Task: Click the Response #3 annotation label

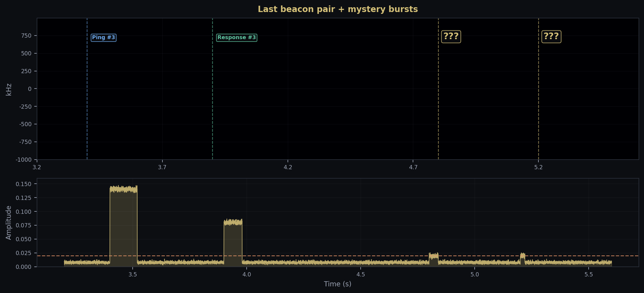Action: 237,37
